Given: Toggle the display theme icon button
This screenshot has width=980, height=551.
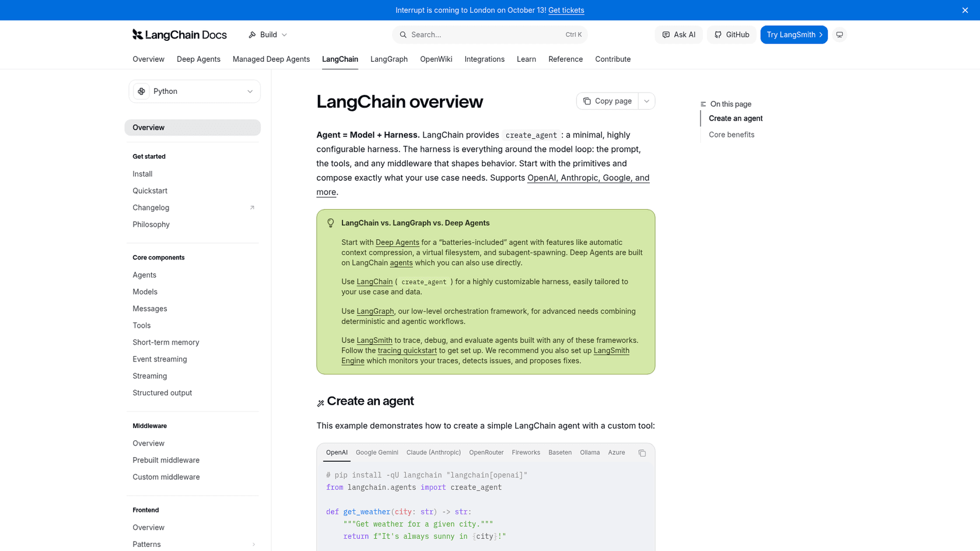Looking at the screenshot, I should (839, 35).
